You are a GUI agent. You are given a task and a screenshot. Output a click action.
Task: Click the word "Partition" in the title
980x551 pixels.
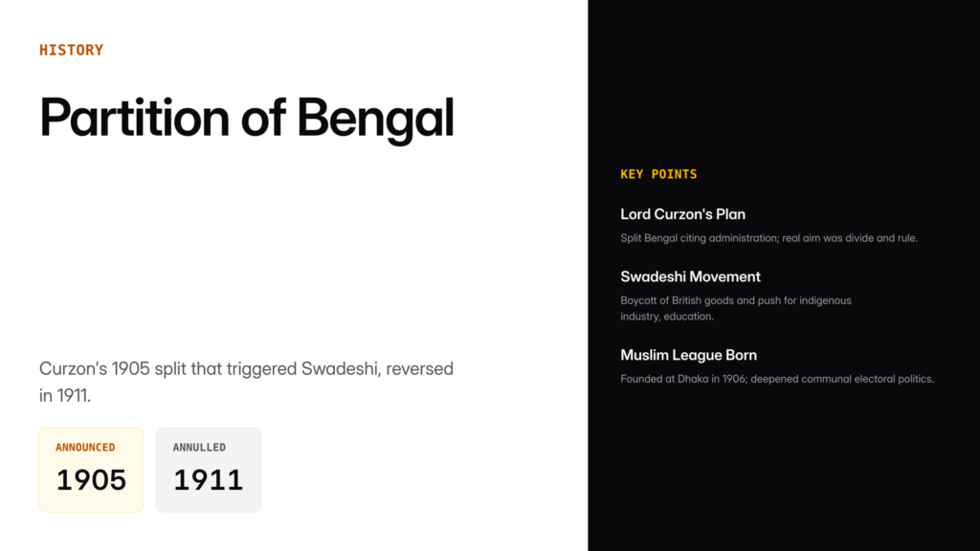134,118
